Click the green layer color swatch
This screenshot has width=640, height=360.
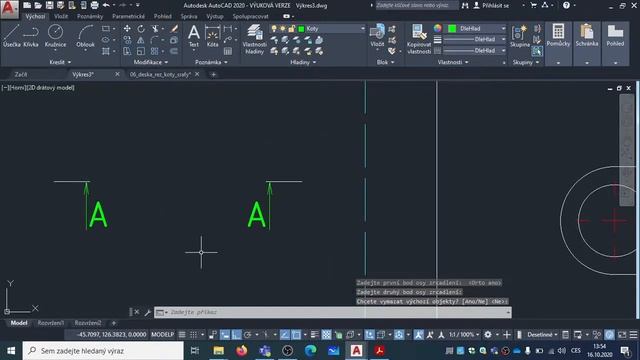click(301, 29)
